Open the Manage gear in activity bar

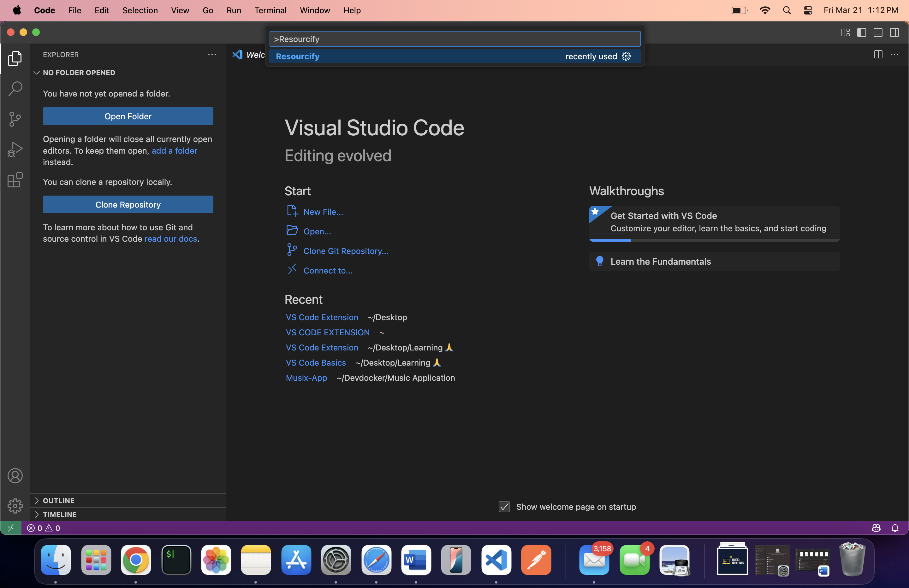(15, 506)
